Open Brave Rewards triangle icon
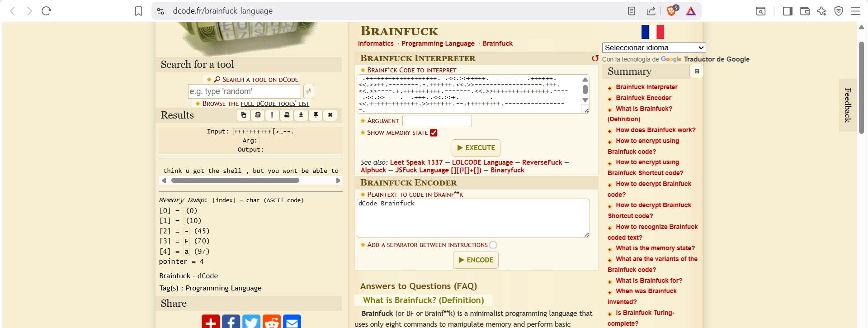This screenshot has width=868, height=328. (x=691, y=11)
